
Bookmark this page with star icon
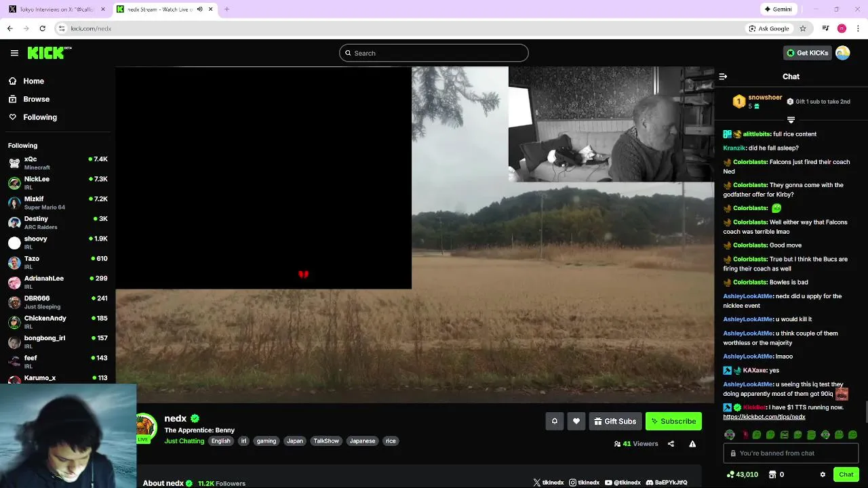click(803, 28)
